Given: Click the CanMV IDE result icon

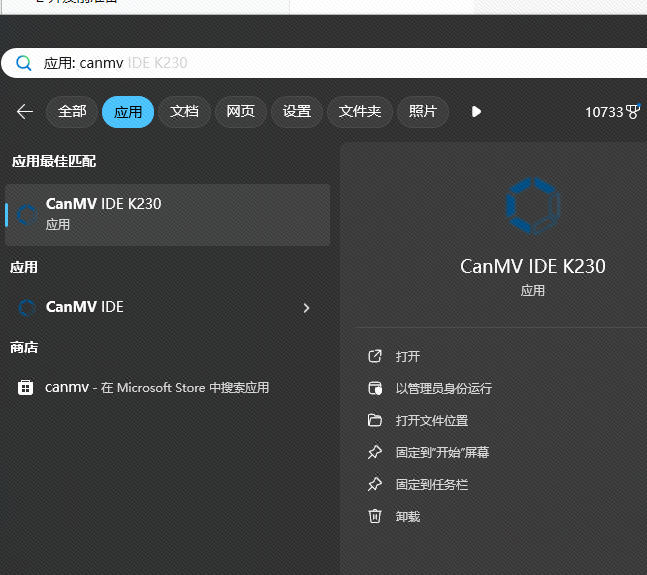Looking at the screenshot, I should point(27,308).
